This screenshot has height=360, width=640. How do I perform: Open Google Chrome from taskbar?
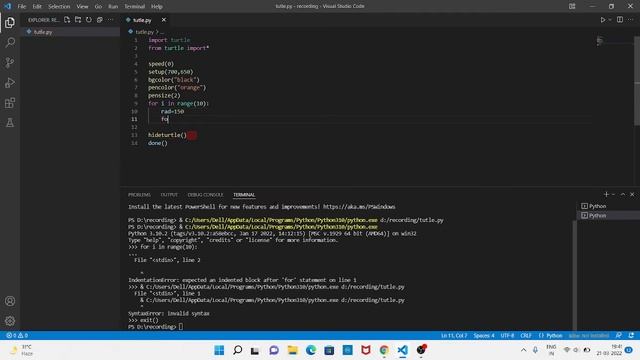pos(384,350)
